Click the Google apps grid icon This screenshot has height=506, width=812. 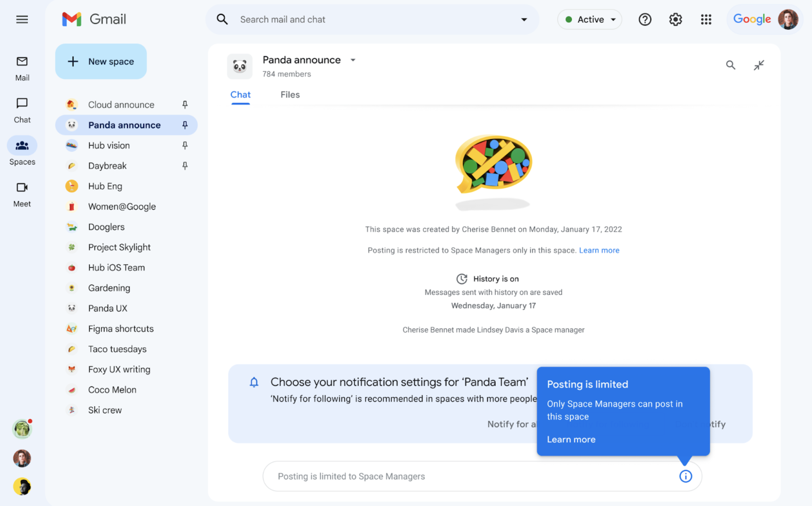[x=706, y=19]
